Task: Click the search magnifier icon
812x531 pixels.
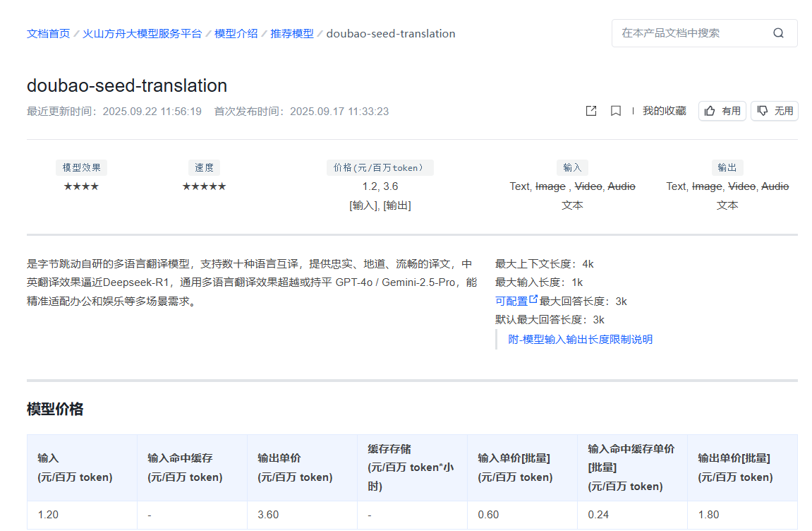Action: click(x=778, y=33)
